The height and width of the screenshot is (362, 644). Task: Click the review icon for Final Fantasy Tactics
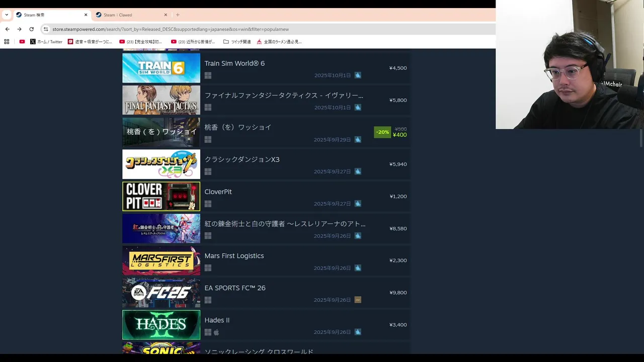tap(358, 108)
